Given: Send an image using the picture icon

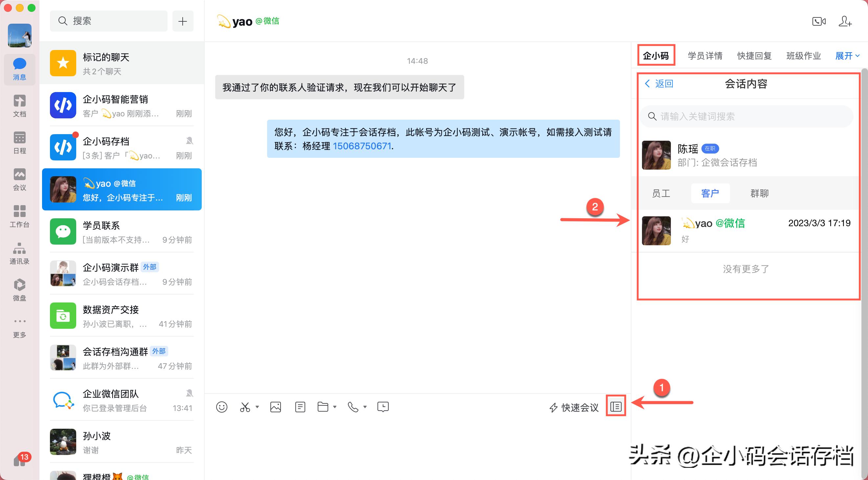Looking at the screenshot, I should 276,407.
